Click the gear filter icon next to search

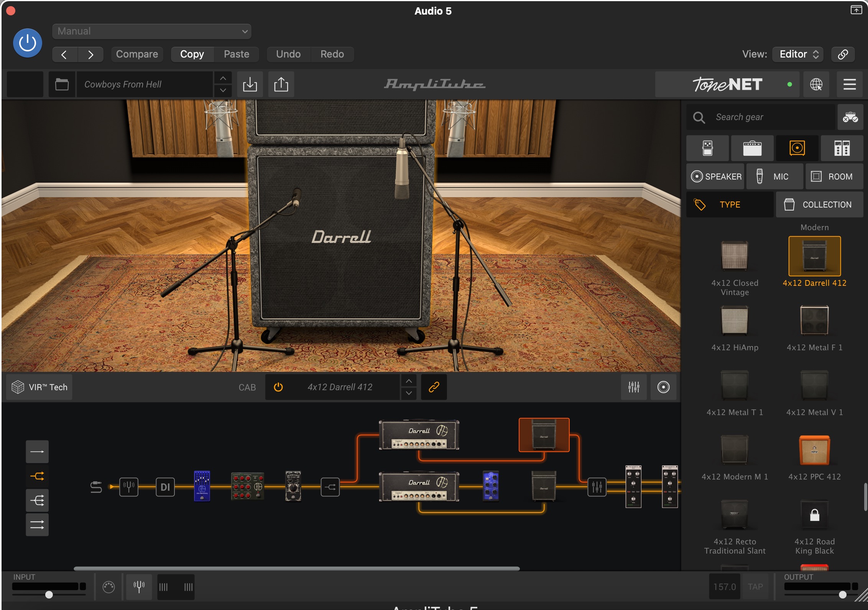(x=850, y=117)
